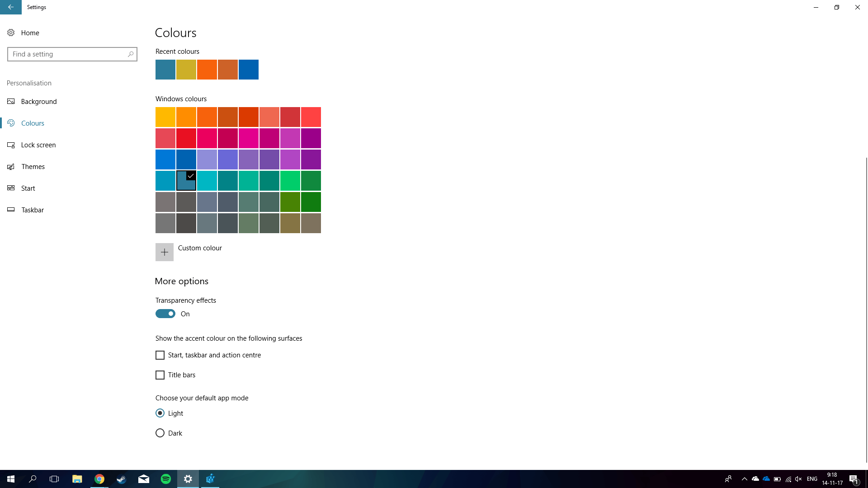Open Steam from the taskbar
This screenshot has width=868, height=488.
pyautogui.click(x=121, y=479)
